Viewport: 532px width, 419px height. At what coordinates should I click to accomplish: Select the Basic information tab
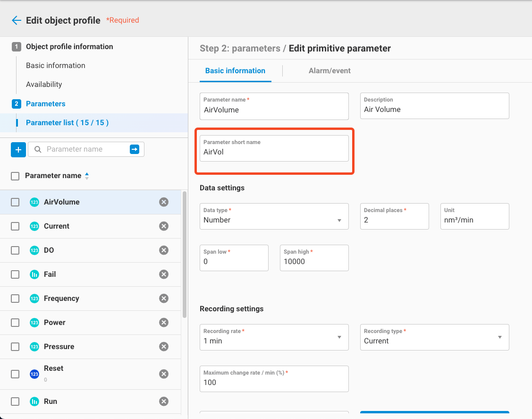coord(235,71)
